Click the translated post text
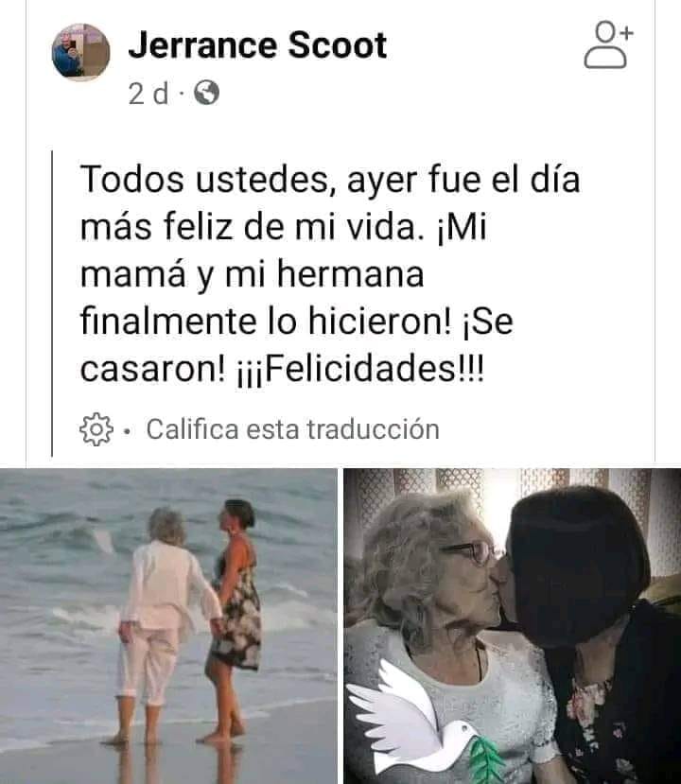This screenshot has width=681, height=784. pos(330,274)
